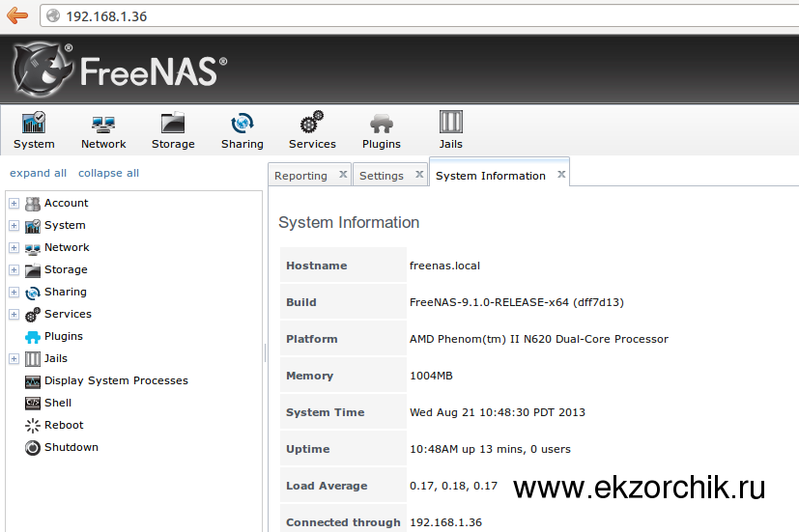The image size is (799, 532).
Task: Click the Network tree icon
Action: click(x=33, y=249)
